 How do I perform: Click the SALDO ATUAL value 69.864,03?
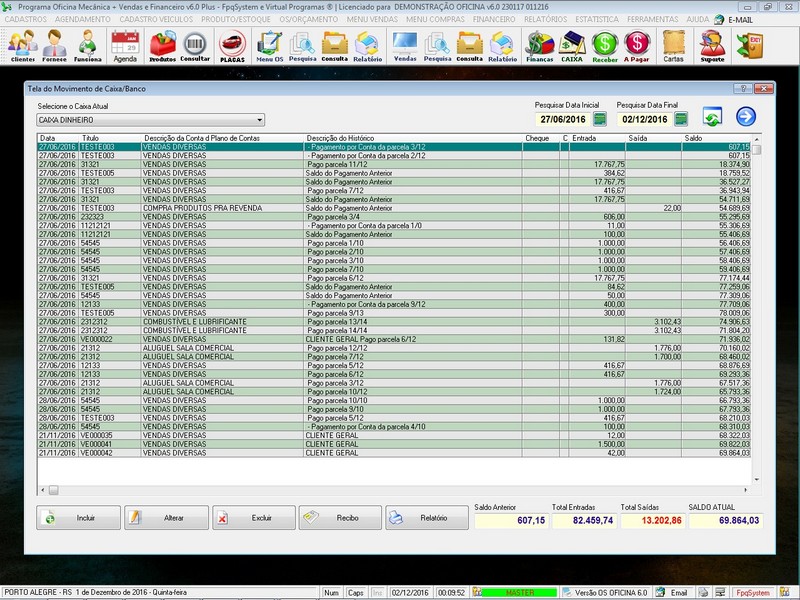coord(726,521)
